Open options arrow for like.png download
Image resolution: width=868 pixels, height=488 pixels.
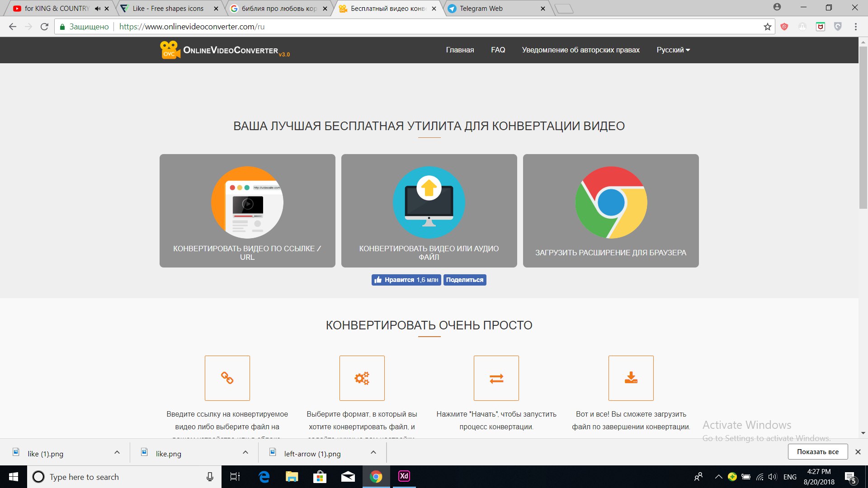pos(245,452)
